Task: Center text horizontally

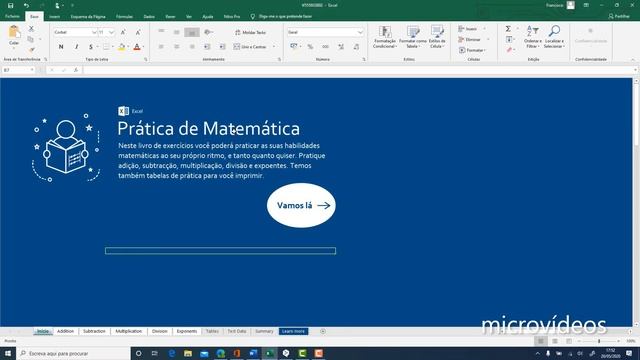Action: [176, 47]
